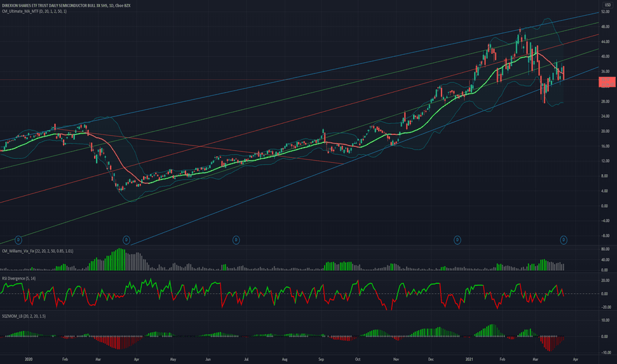Click the 4.00 price axis label
The image size is (617, 364).
point(604,191)
